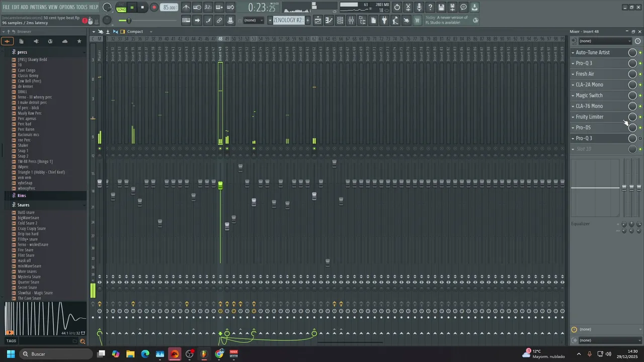Open the channel rack view icon
This screenshot has width=644, height=362.
[340, 20]
